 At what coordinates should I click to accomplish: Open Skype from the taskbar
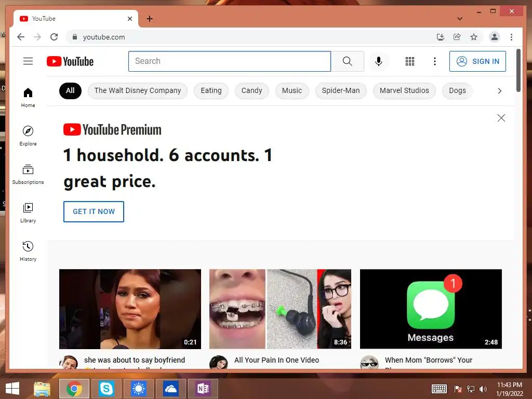coord(106,389)
